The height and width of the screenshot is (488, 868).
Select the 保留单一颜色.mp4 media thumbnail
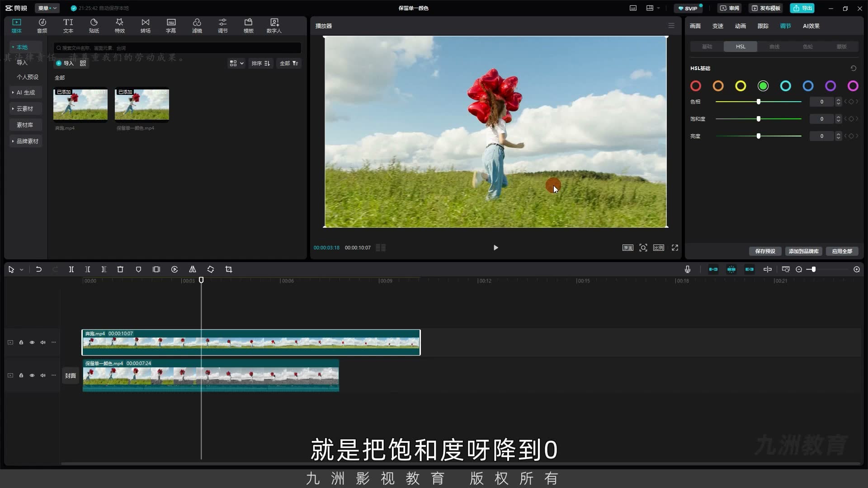(142, 104)
